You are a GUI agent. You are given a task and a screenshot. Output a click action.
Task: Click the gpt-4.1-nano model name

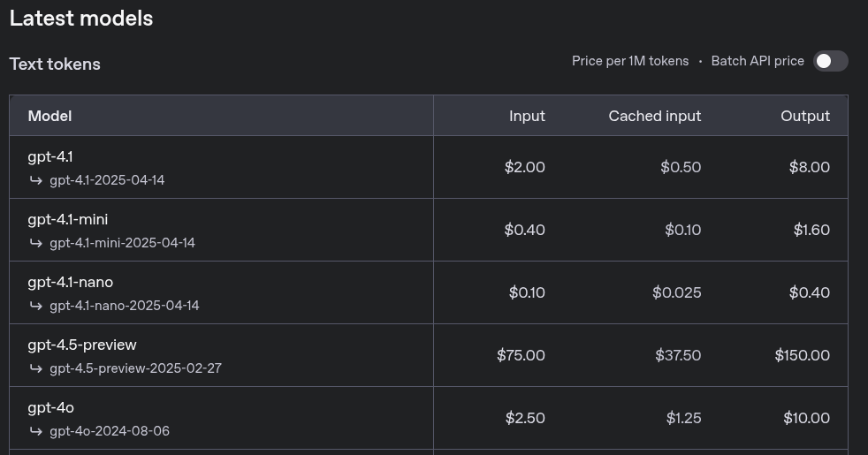pos(71,283)
